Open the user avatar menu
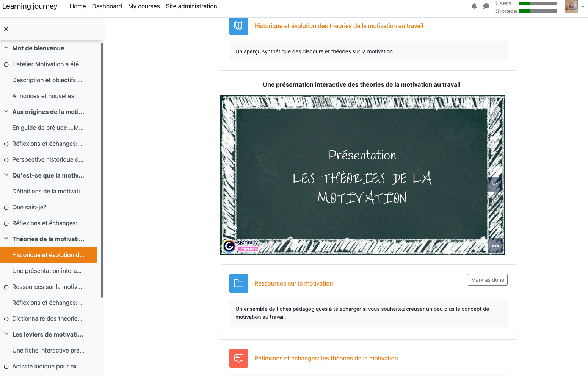Image resolution: width=588 pixels, height=376 pixels. point(571,6)
